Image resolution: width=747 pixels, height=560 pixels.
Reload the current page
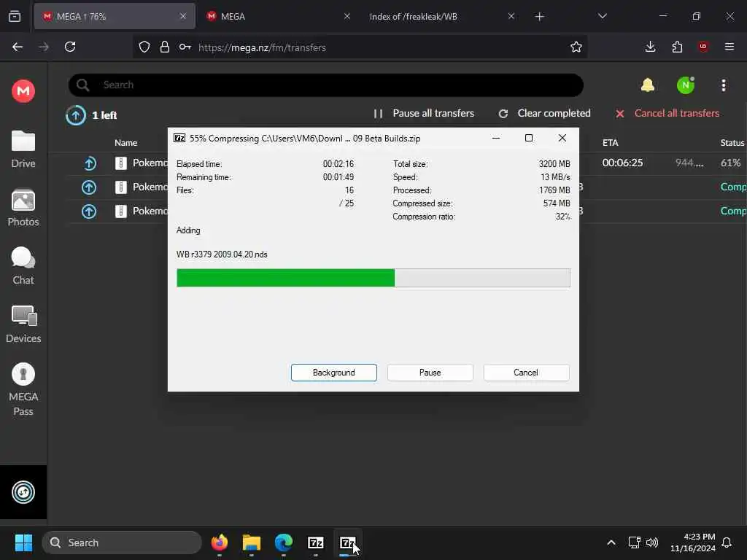(x=70, y=47)
